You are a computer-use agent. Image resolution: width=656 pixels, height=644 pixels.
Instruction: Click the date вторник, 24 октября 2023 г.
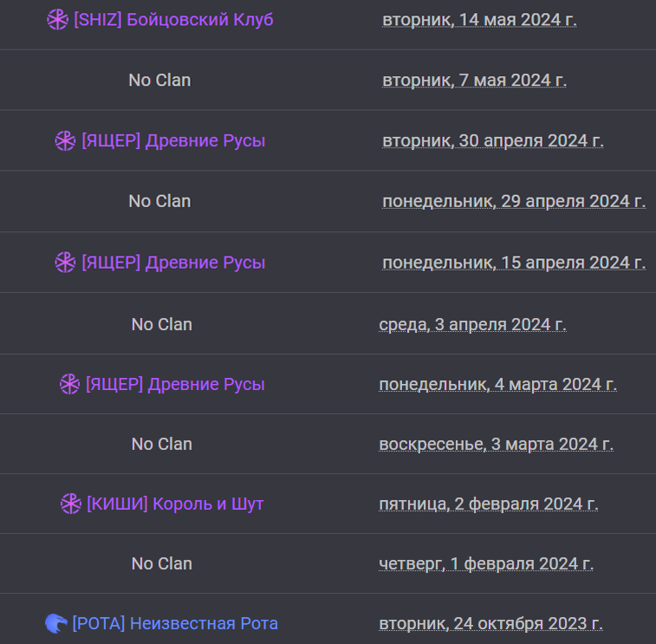tap(490, 623)
